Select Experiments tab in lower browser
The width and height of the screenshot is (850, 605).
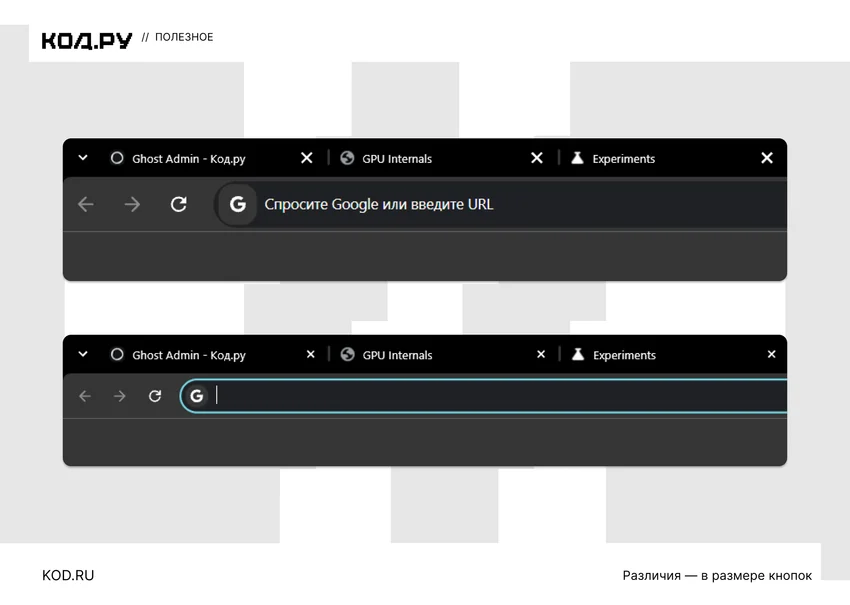672,355
